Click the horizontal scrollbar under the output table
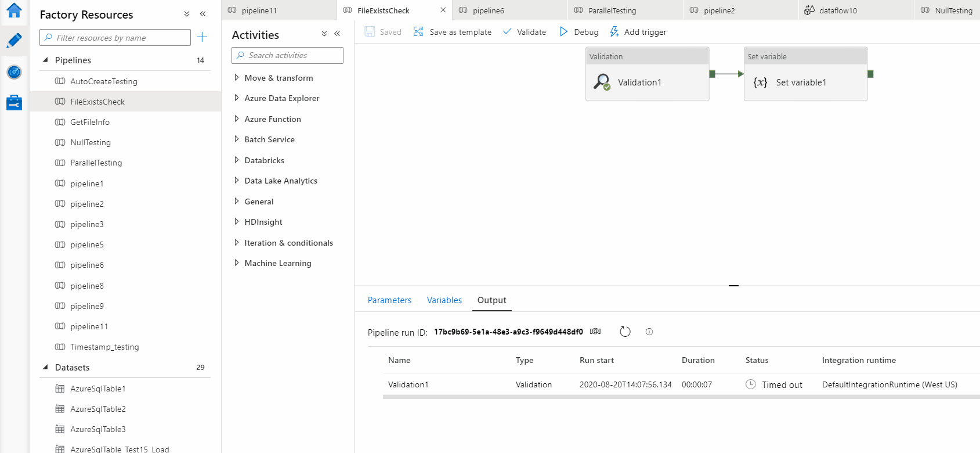The height and width of the screenshot is (453, 980). pos(681,397)
